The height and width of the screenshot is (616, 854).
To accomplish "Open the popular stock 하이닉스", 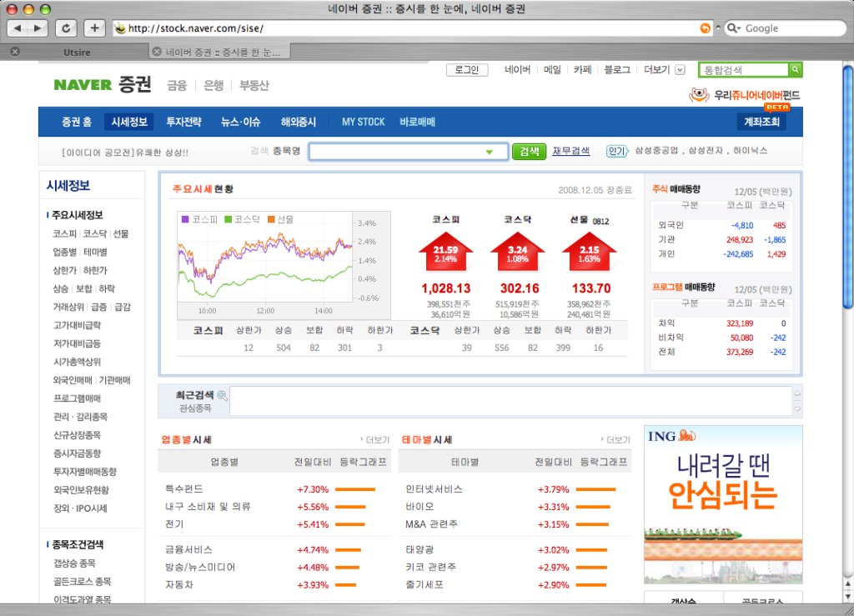I will [x=750, y=151].
